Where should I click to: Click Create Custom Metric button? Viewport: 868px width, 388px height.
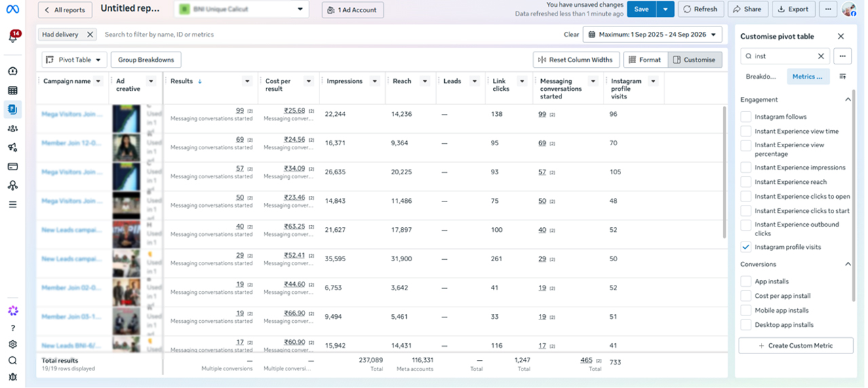tap(795, 345)
